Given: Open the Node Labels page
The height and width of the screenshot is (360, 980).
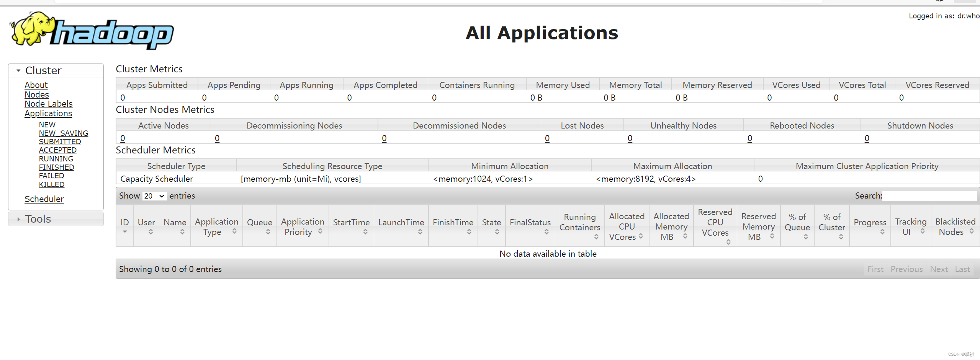Looking at the screenshot, I should [49, 104].
